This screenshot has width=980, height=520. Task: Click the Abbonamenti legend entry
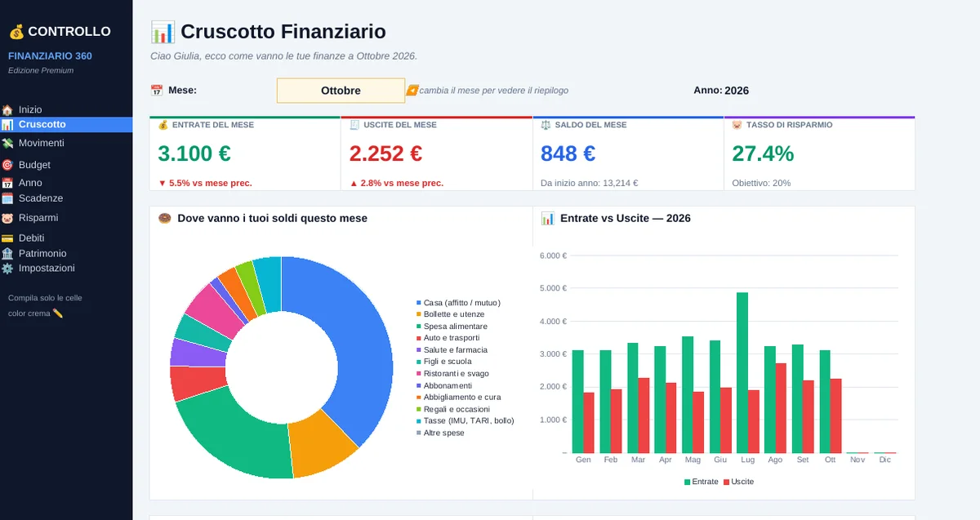[444, 386]
